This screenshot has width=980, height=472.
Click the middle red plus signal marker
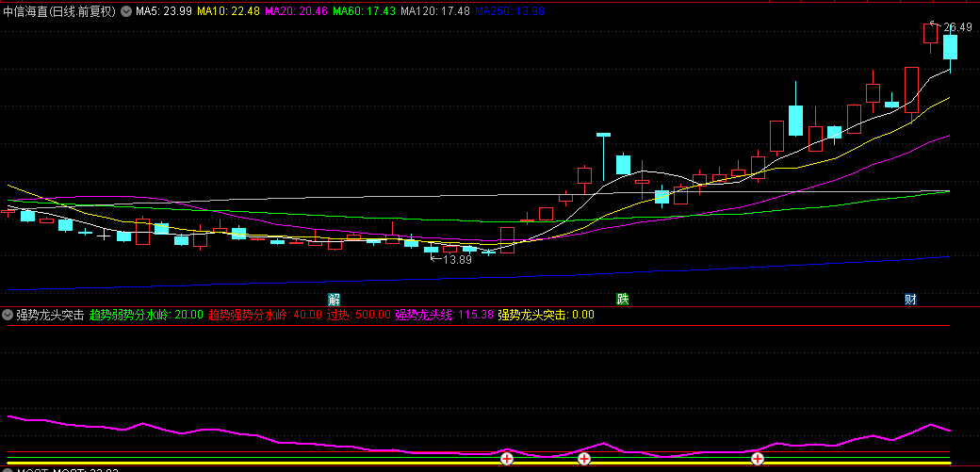(x=583, y=460)
